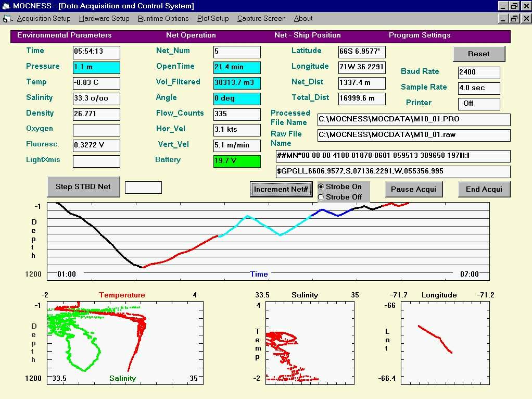Screen dimensions: 532x399
Task: Click the Angle value 0 deg
Action: coord(237,98)
